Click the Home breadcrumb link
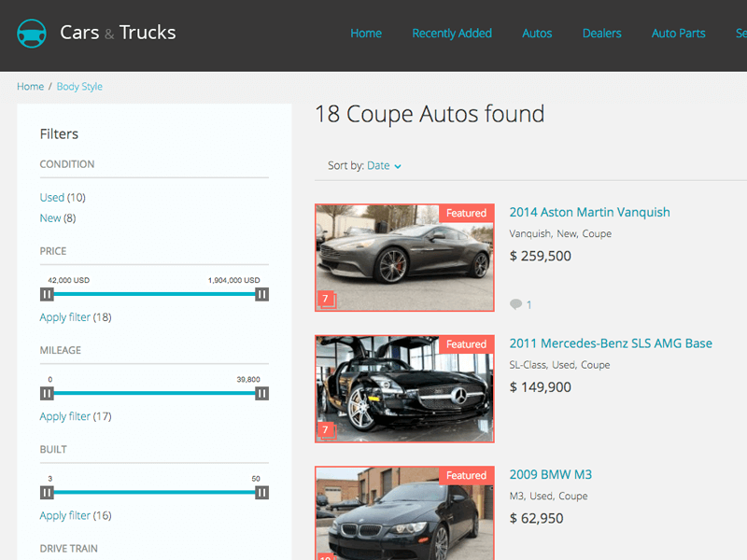Viewport: 747px width, 560px height. coord(31,87)
